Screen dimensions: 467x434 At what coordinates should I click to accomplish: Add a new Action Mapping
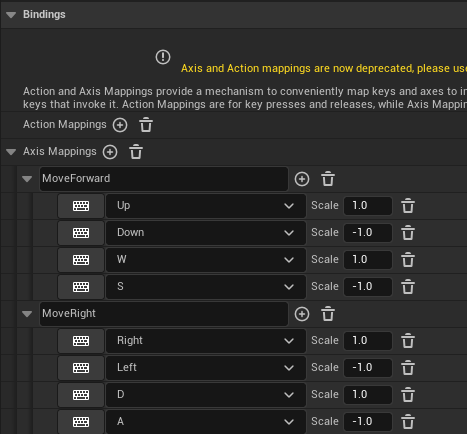pos(120,125)
